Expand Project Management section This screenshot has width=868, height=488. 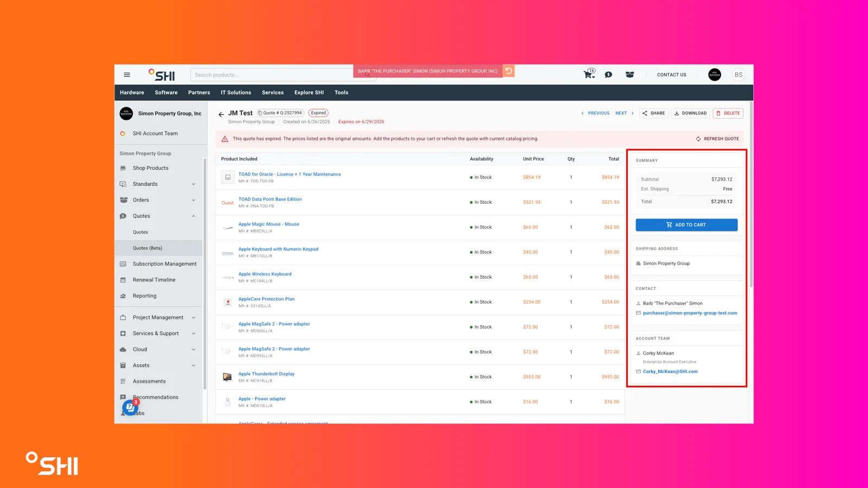[193, 318]
